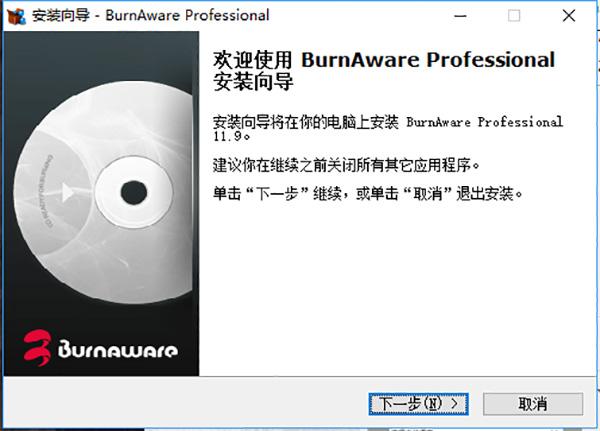The width and height of the screenshot is (600, 431).
Task: Exit installation with the 取消 button
Action: coord(533,404)
